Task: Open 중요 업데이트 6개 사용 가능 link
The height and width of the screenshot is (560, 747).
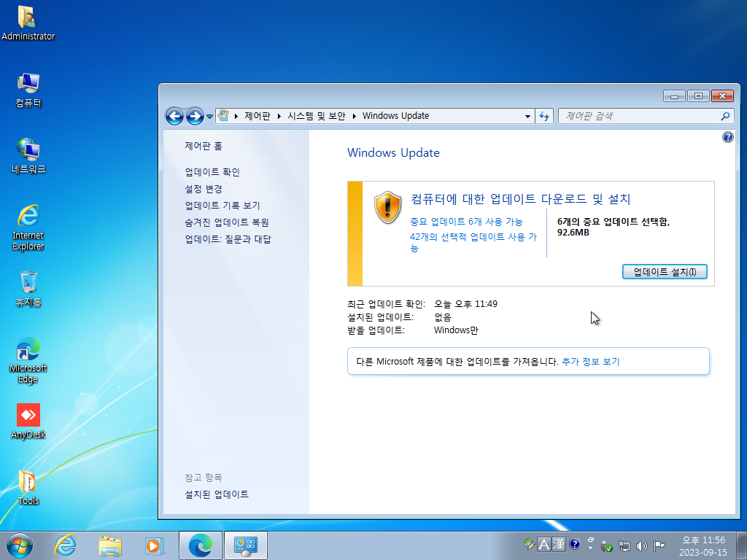Action: pos(466,222)
